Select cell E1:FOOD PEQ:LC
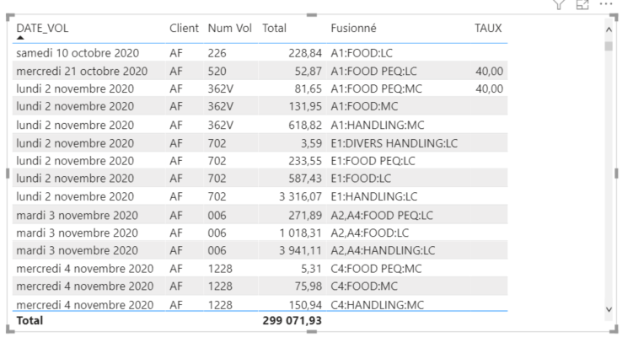This screenshot has height=364, width=633. point(373,161)
